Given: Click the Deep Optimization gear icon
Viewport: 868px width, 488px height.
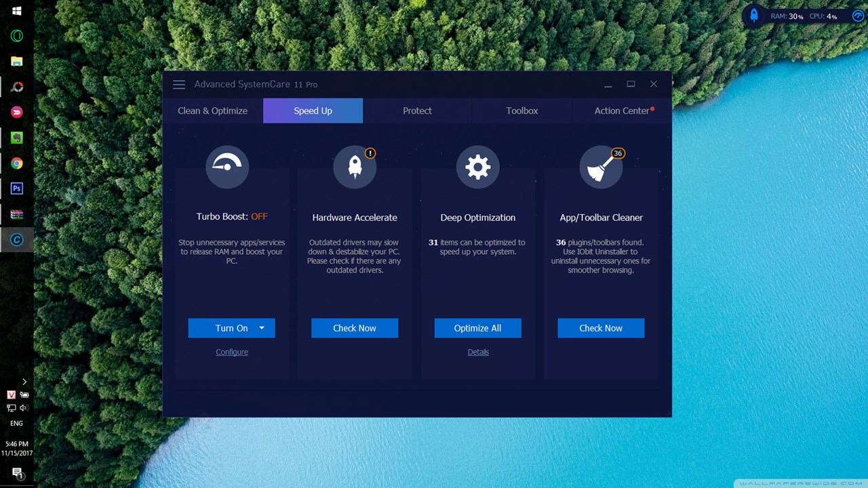Looking at the screenshot, I should pyautogui.click(x=478, y=167).
